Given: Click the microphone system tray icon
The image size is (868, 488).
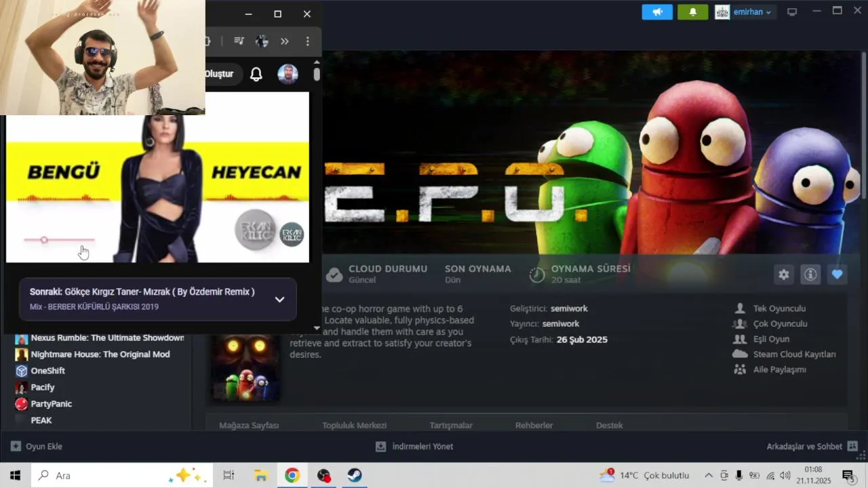Looking at the screenshot, I should 739,475.
